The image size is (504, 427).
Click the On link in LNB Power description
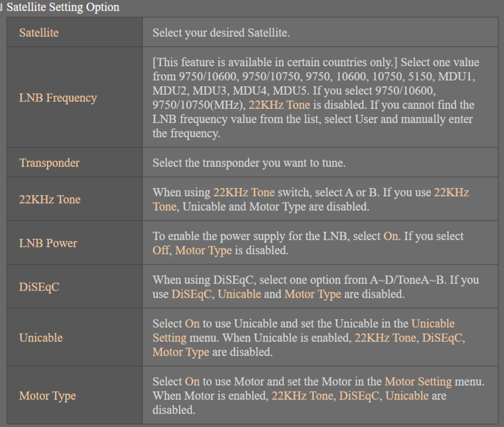(391, 236)
